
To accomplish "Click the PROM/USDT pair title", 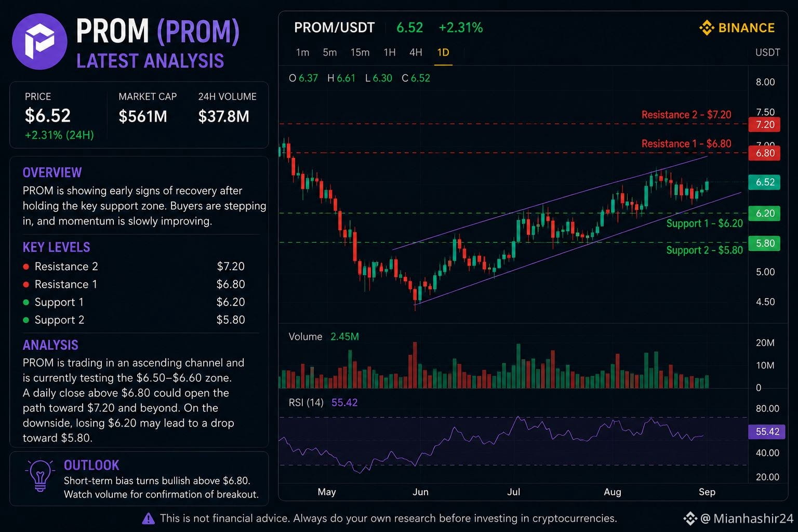I will 334,28.
